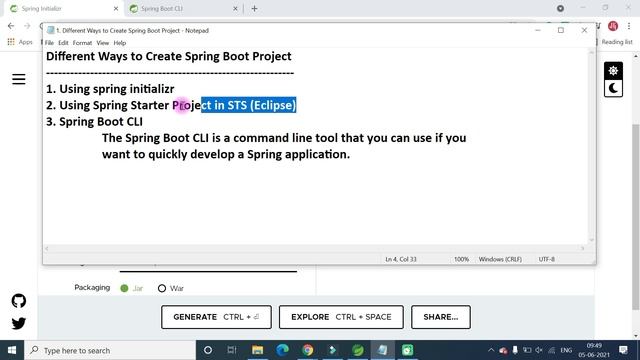Viewport: 640px width, 360px height.
Task: Close the Spring Initializr tab
Action: pos(116,8)
